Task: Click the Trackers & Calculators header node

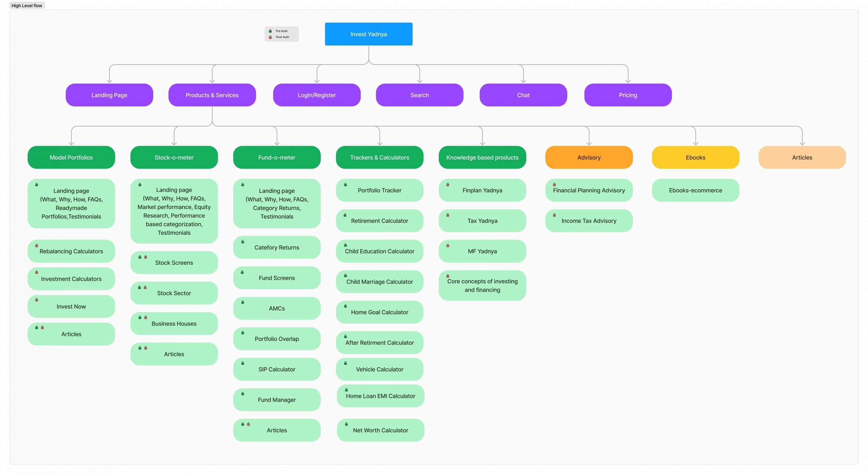Action: (379, 157)
